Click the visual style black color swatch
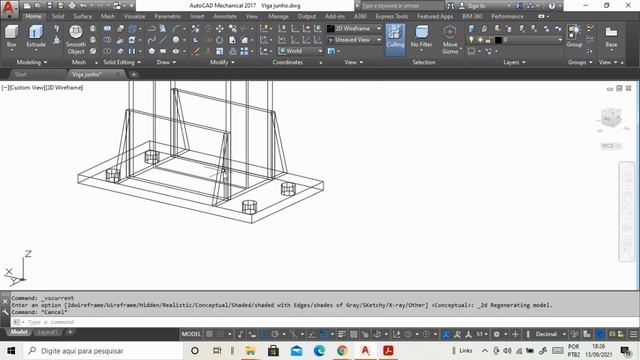This screenshot has height=360, width=640. (331, 29)
